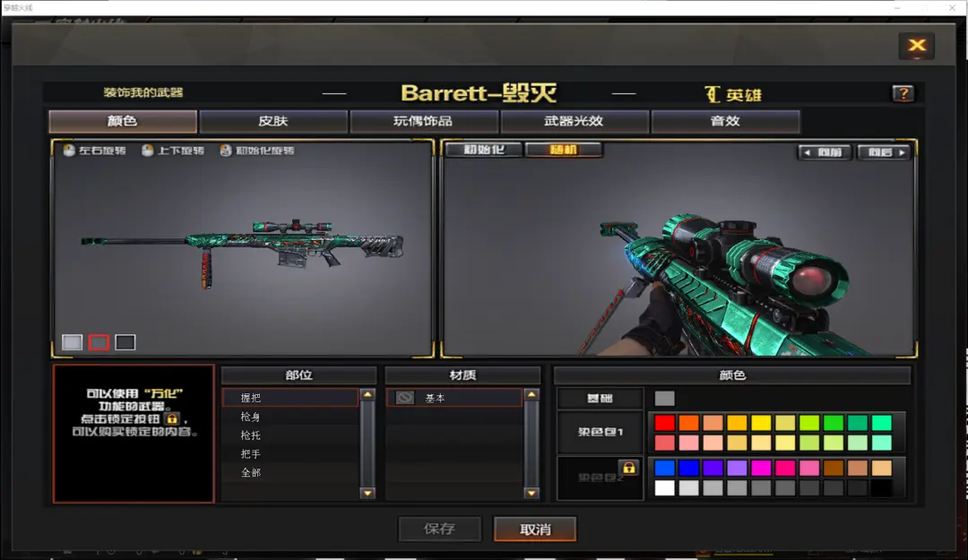Viewport: 968px width, 560px height.
Task: Click the 部位 column header
Action: coord(298,375)
